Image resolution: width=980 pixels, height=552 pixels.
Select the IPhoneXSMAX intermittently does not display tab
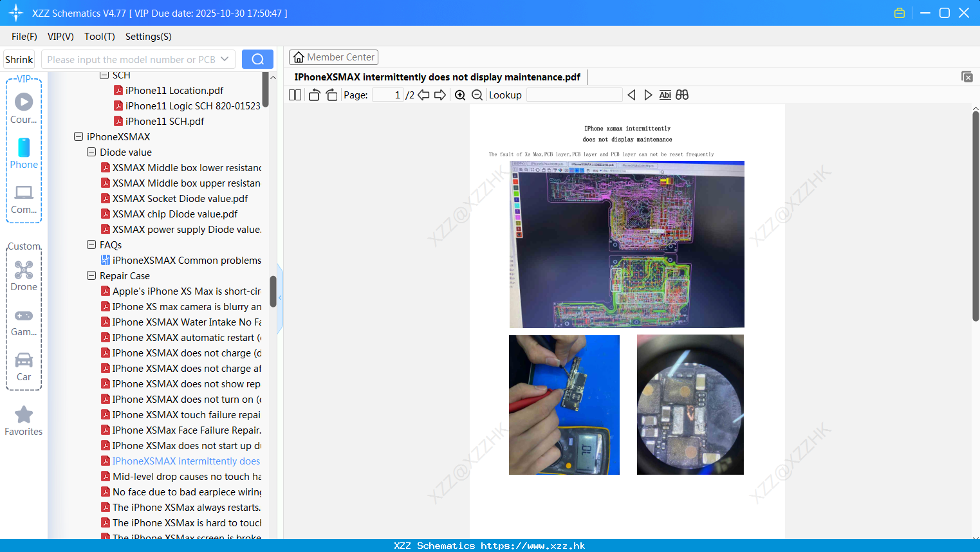(x=438, y=77)
